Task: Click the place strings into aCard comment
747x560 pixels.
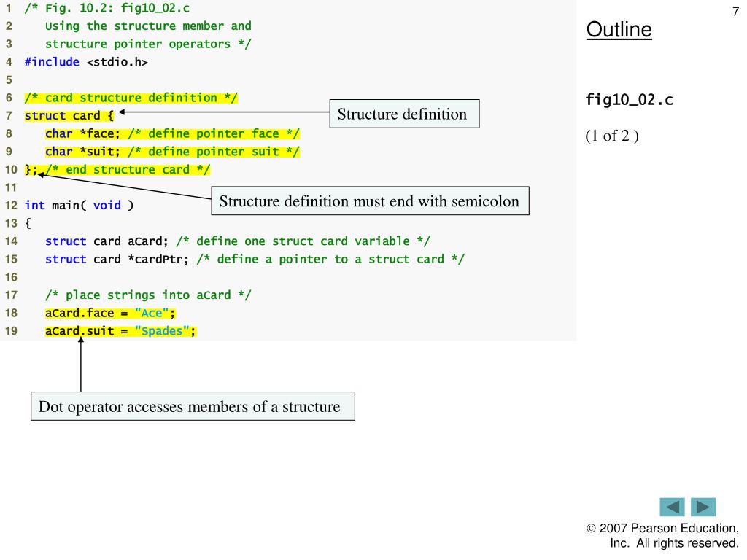Action: [147, 295]
